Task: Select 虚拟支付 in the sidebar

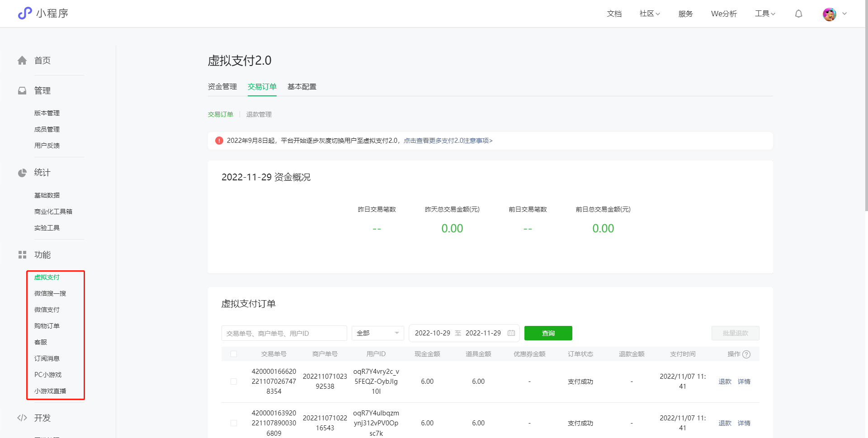Action: click(47, 277)
